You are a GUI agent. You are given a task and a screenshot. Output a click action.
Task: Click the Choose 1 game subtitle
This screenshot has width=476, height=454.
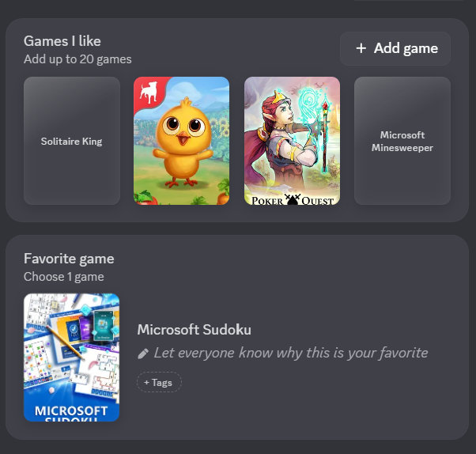[x=64, y=277]
